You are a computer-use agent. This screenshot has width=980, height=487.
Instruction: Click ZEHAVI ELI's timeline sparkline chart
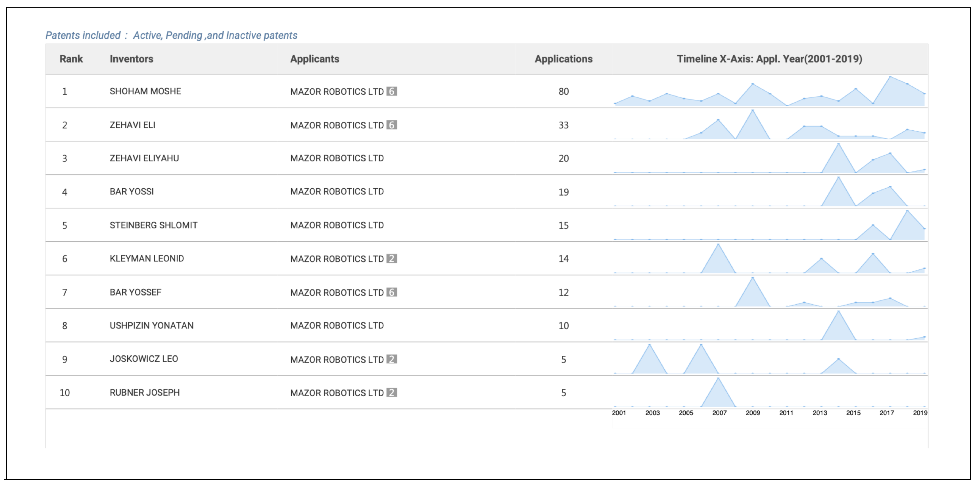pyautogui.click(x=769, y=125)
